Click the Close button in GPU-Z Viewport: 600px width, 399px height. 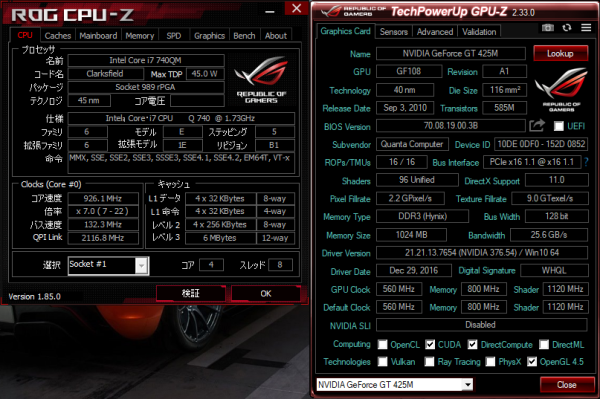[x=567, y=384]
